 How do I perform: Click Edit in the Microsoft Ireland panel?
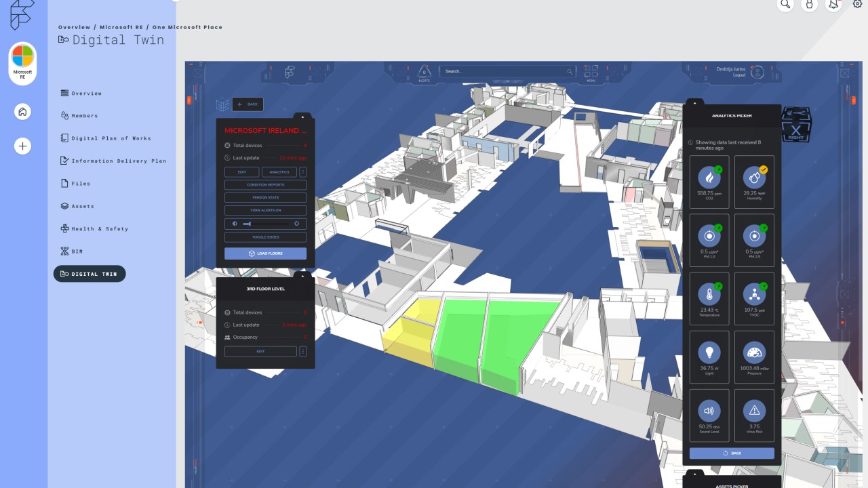tap(242, 172)
